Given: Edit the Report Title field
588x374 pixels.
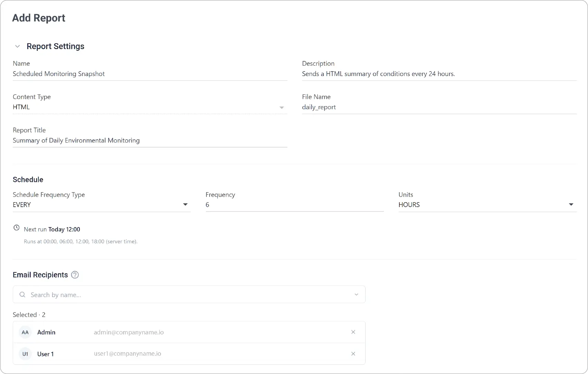Looking at the screenshot, I should tap(150, 140).
